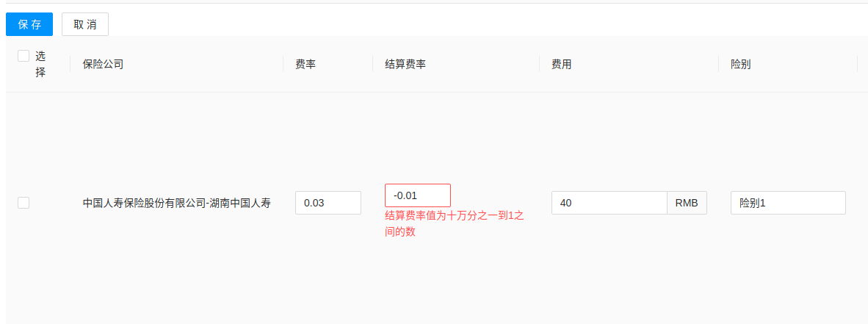Click the 结算费率 field showing -0.01
Viewport: 868px width, 324px height.
pyautogui.click(x=417, y=195)
